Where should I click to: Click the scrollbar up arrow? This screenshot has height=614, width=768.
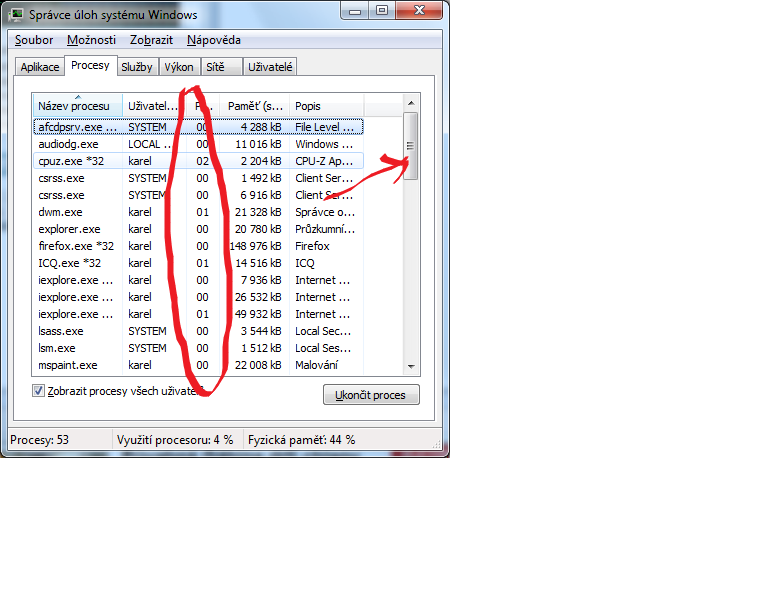pyautogui.click(x=411, y=103)
